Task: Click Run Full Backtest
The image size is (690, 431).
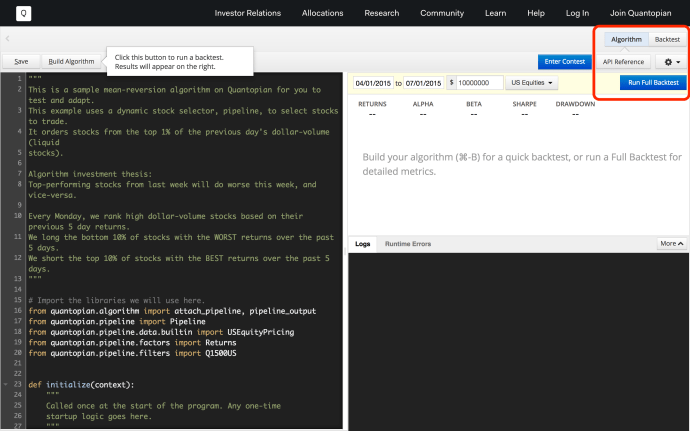Action: (x=653, y=83)
